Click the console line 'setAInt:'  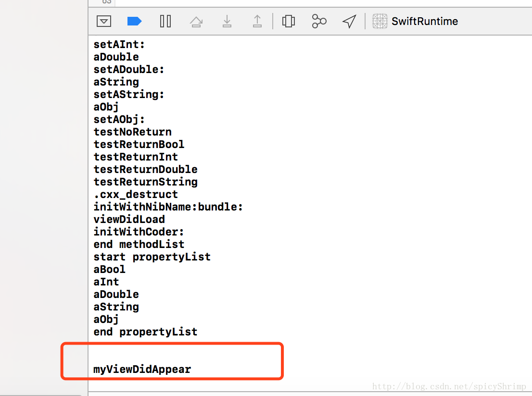point(119,44)
